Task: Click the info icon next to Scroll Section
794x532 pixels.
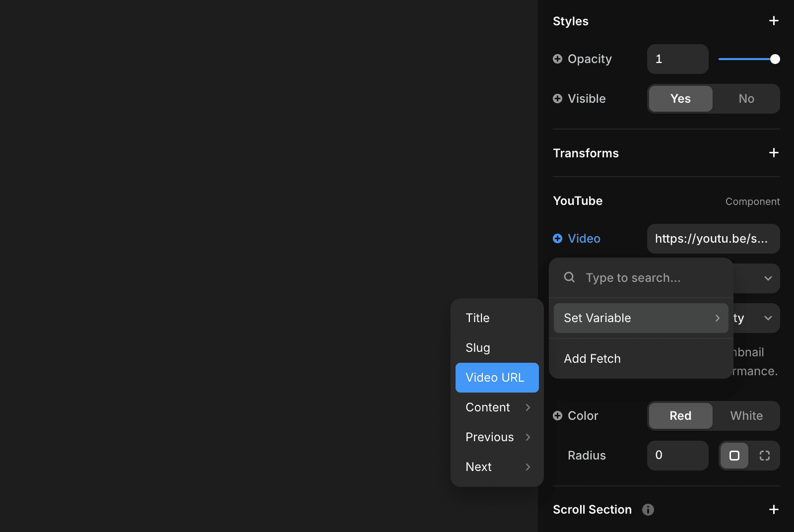Action: click(x=648, y=509)
